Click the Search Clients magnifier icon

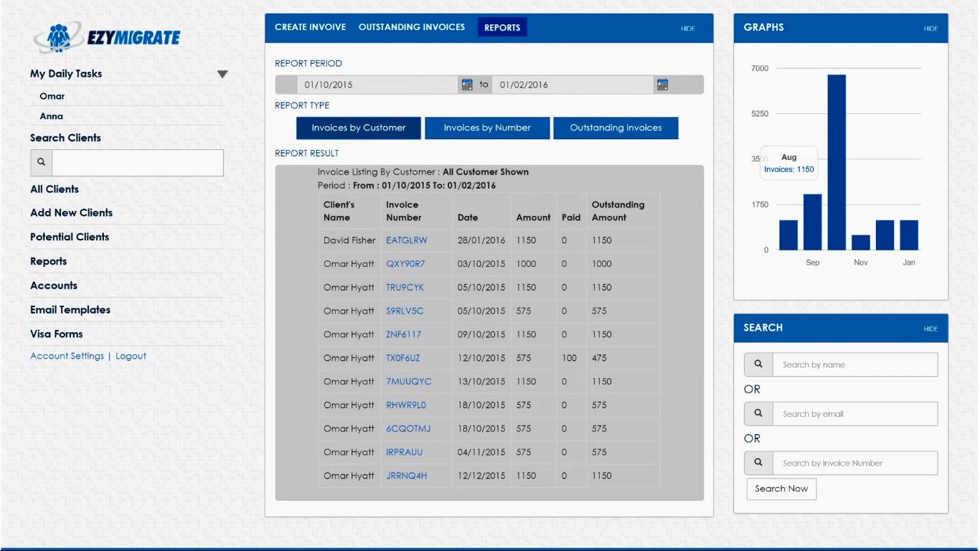pos(42,162)
